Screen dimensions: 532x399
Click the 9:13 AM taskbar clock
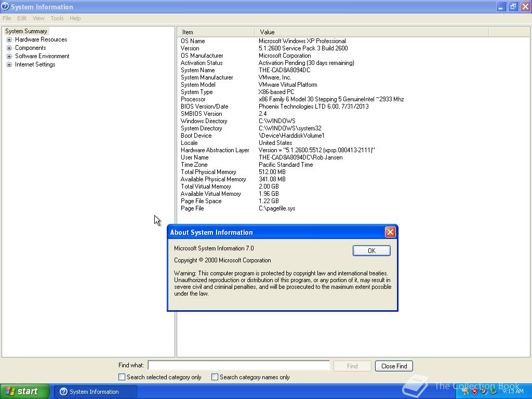click(x=513, y=391)
